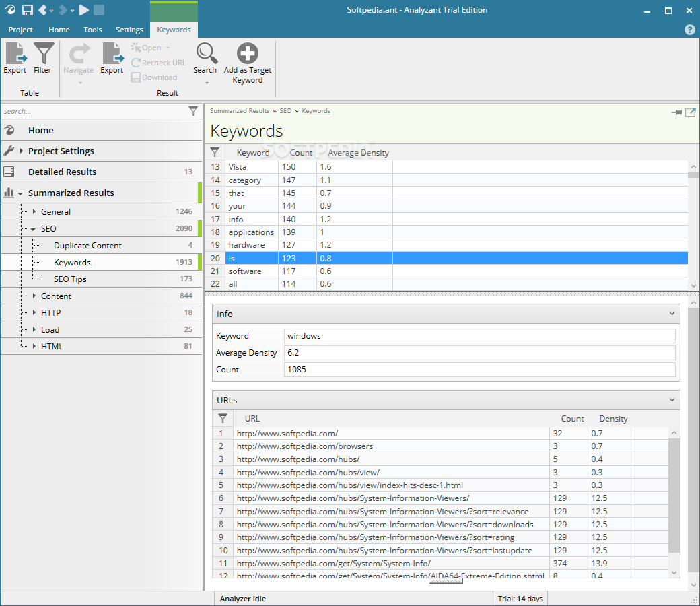This screenshot has height=606, width=700.
Task: Click the back arrow in title bar
Action: coord(42,10)
